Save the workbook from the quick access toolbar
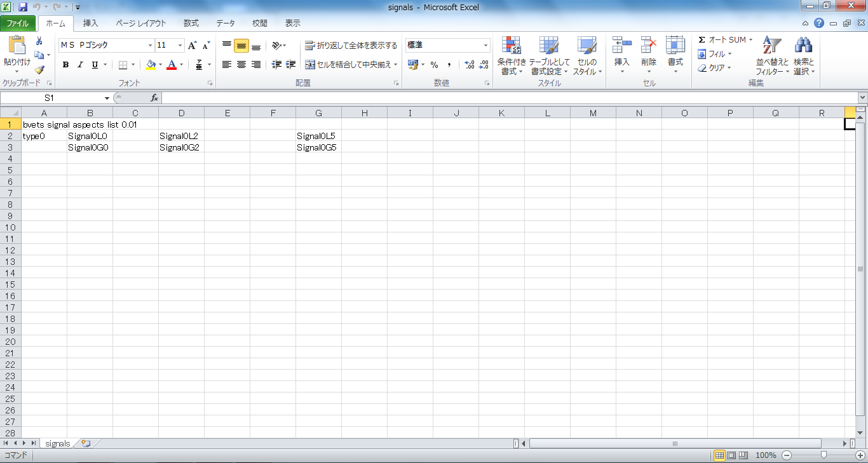 (x=23, y=7)
